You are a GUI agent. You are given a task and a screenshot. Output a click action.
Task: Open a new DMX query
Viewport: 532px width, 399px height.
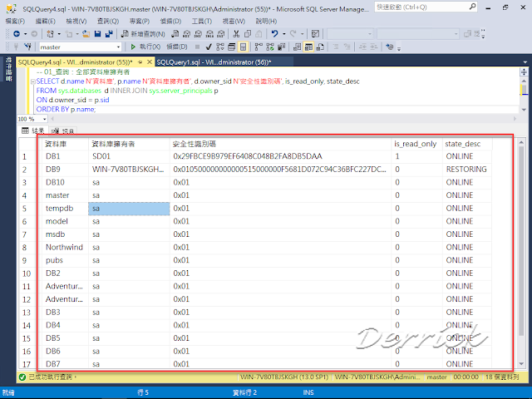click(198, 33)
